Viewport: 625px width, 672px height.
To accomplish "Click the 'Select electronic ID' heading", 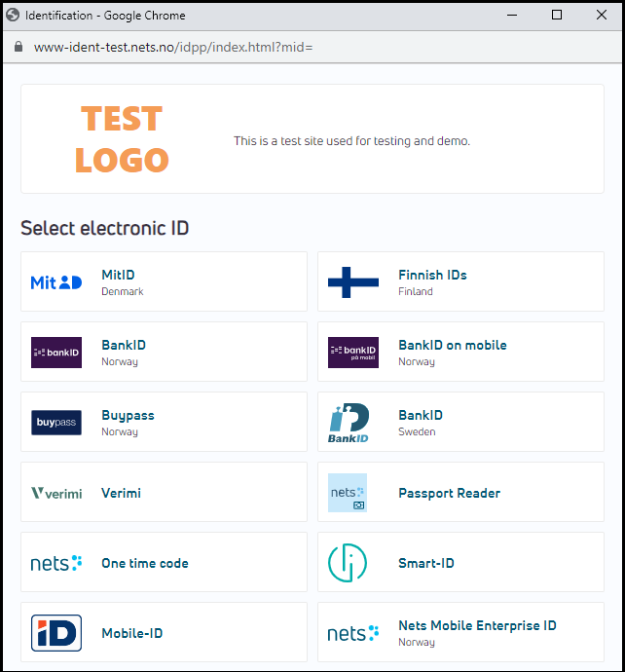I will click(x=104, y=228).
